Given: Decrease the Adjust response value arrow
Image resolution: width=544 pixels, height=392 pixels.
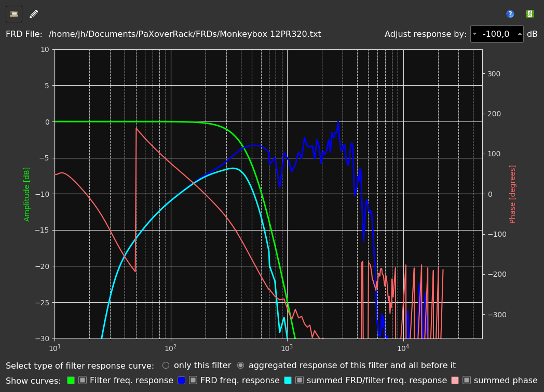Looking at the screenshot, I should 474,34.
